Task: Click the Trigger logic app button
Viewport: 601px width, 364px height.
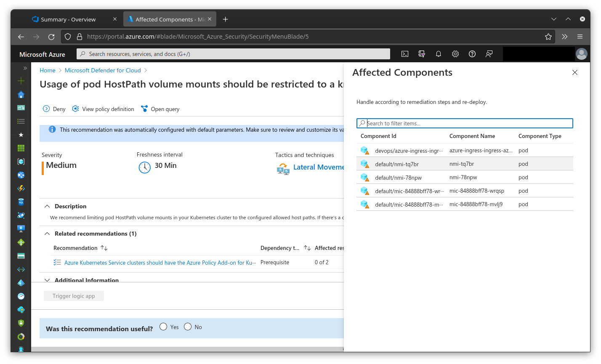Action: point(74,296)
